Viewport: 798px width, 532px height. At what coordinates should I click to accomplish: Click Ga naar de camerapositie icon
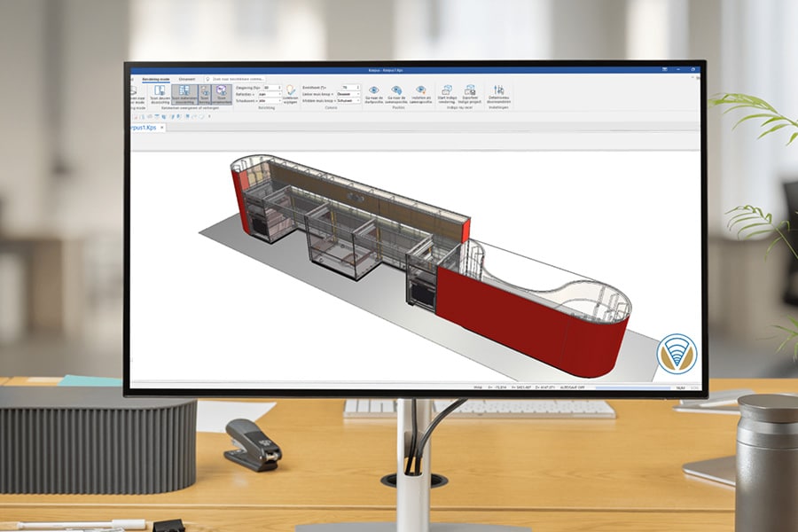[x=396, y=90]
